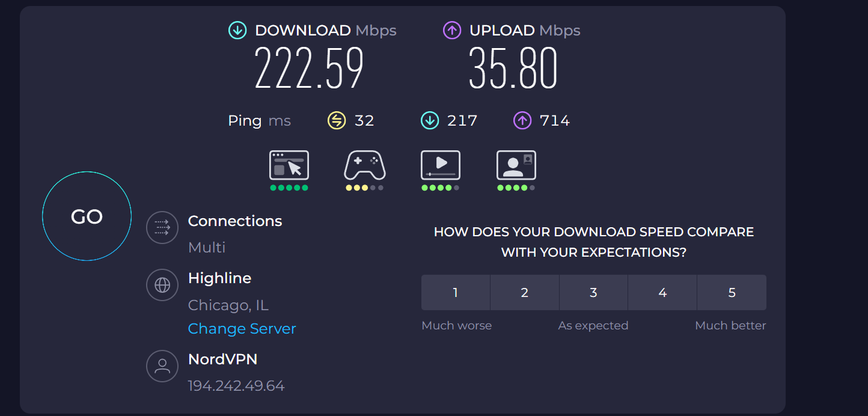Rate download speed as 4

[662, 293]
